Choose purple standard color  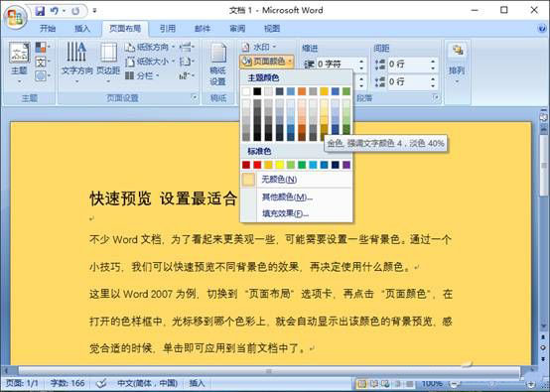click(x=346, y=165)
